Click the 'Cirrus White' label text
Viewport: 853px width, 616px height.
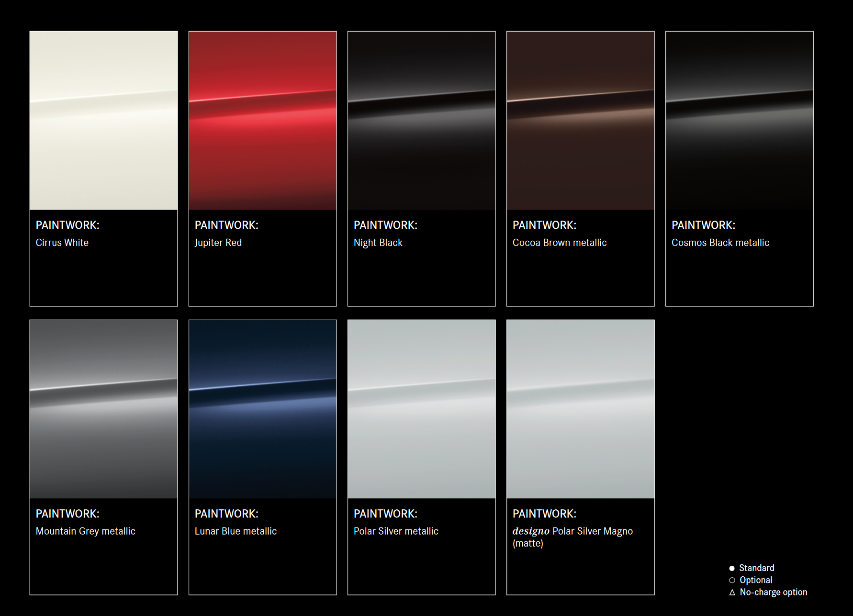click(x=62, y=243)
